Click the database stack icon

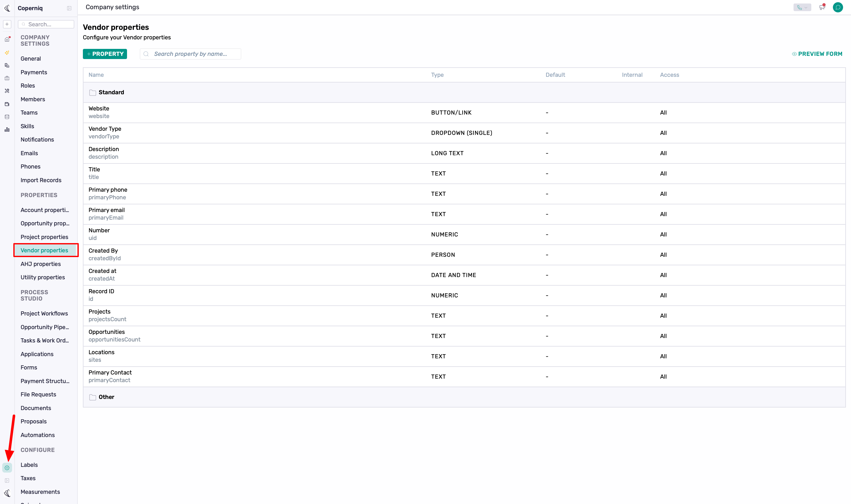[7, 117]
